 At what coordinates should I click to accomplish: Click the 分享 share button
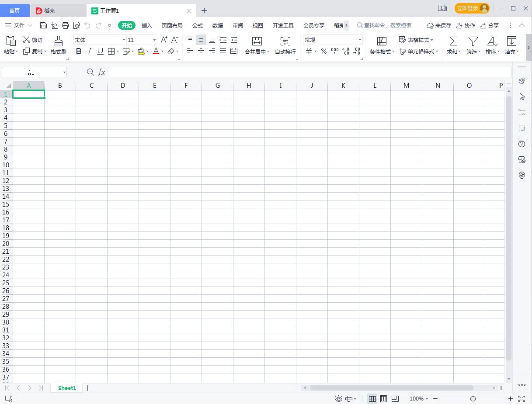pyautogui.click(x=490, y=25)
